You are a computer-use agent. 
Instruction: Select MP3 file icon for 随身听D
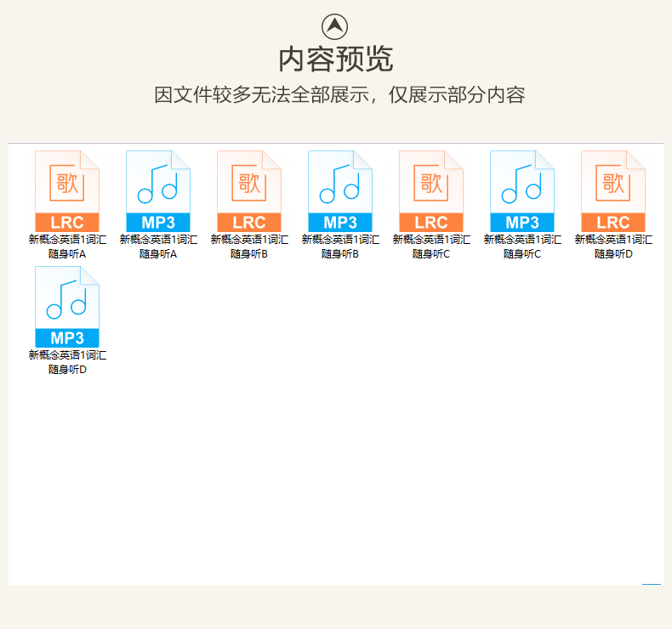tap(67, 307)
